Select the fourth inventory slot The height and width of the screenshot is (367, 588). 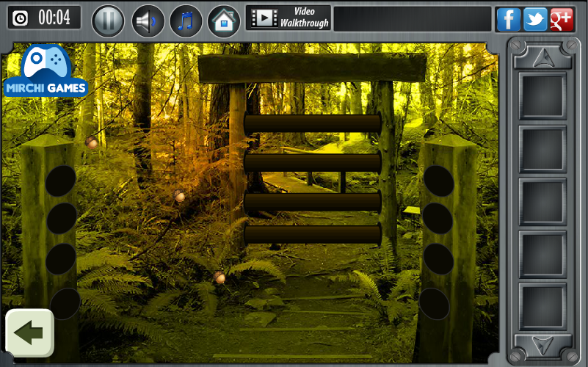click(x=542, y=255)
